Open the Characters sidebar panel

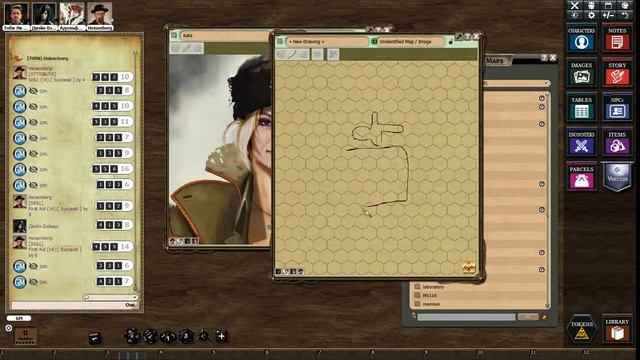coord(581,38)
